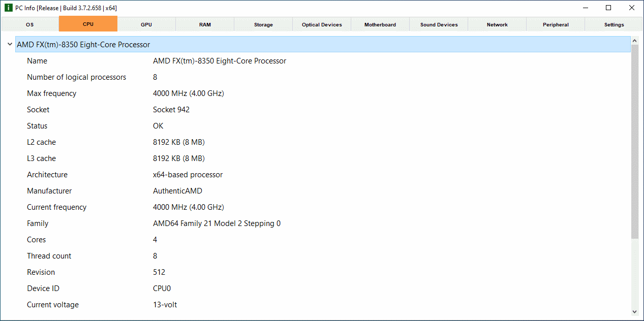Click the 'Family' label

[x=38, y=223]
